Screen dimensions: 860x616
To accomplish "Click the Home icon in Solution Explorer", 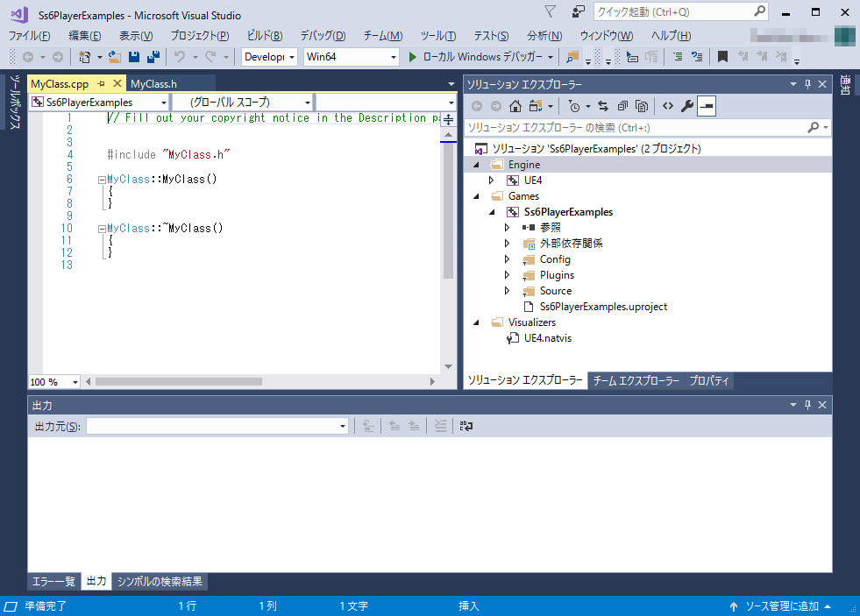I will 515,106.
